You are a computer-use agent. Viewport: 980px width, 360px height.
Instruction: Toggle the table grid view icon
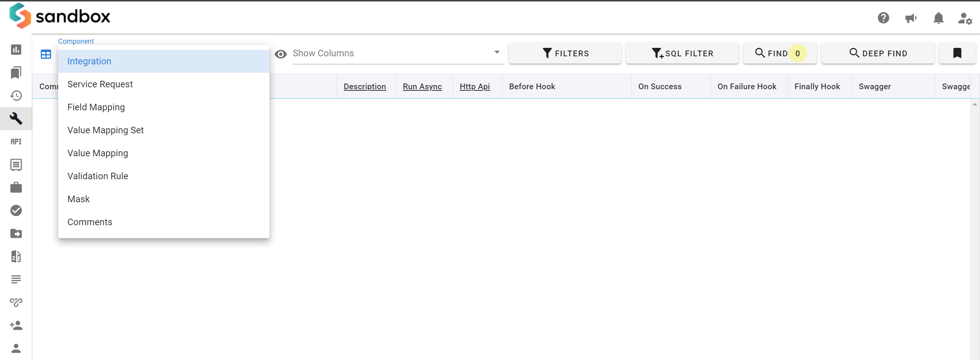click(x=46, y=54)
